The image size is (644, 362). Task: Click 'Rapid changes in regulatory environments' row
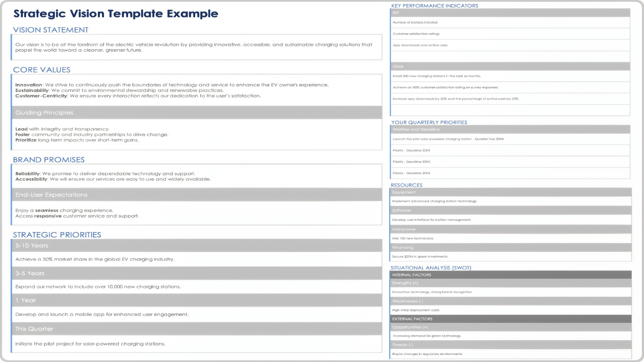tap(511, 354)
